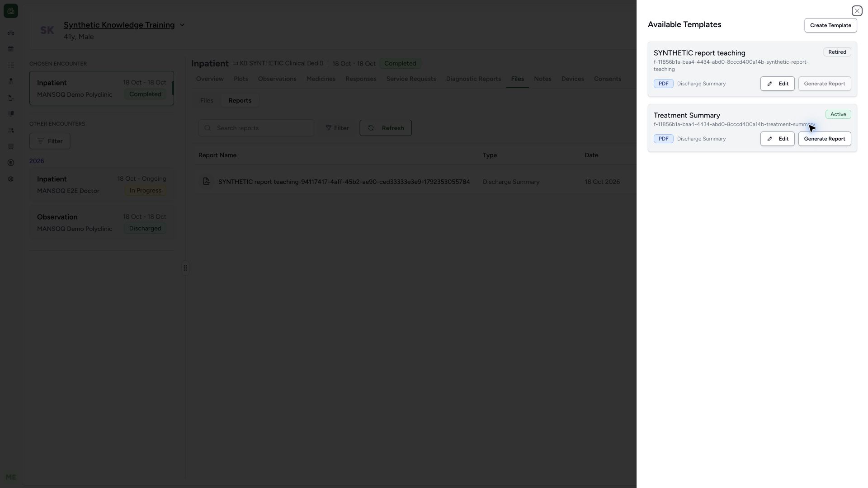Open the settings gear icon in sidebar

[x=11, y=179]
